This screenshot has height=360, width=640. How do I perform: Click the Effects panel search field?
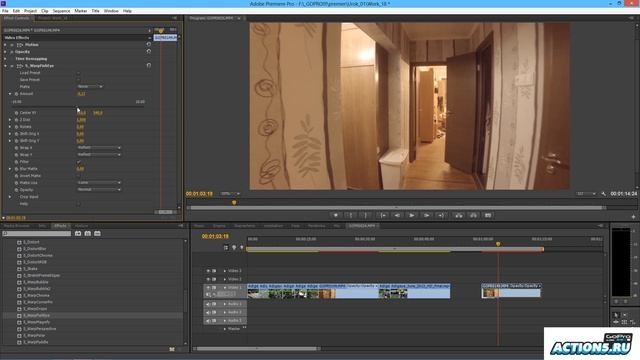(x=37, y=233)
